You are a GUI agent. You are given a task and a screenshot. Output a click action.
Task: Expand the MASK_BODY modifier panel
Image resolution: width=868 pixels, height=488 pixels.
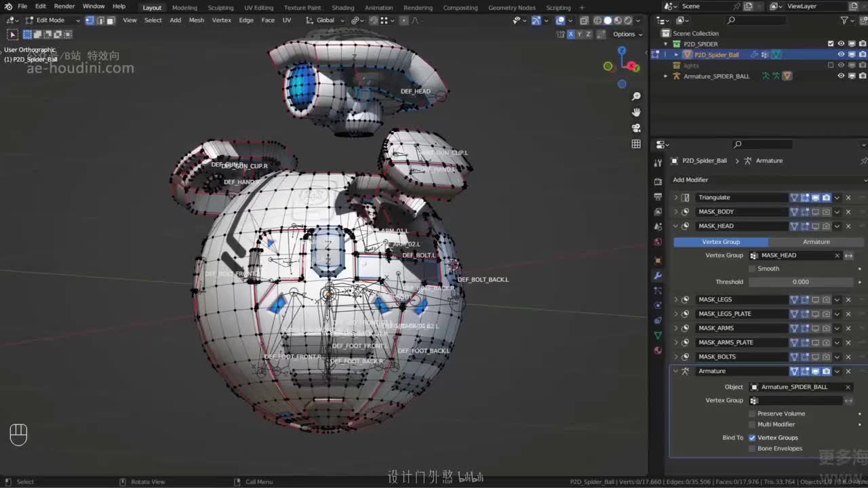coord(675,212)
